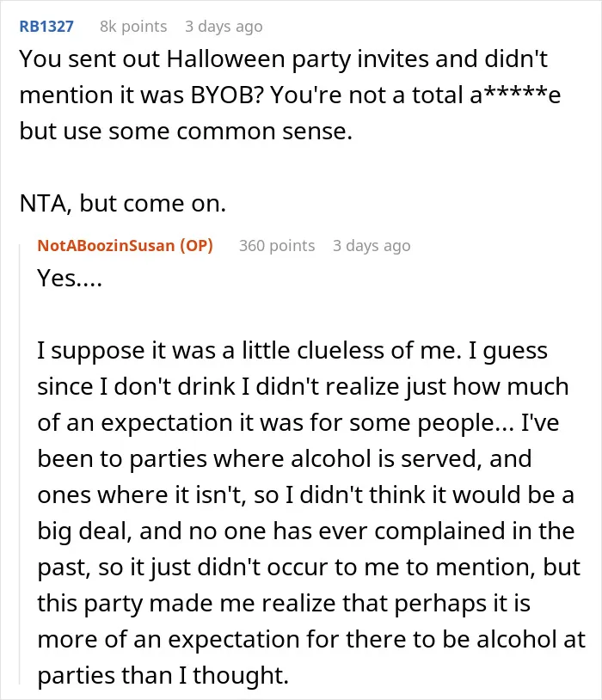The image size is (602, 700).
Task: Click the 'NTA, but come on.' line
Action: point(123,203)
